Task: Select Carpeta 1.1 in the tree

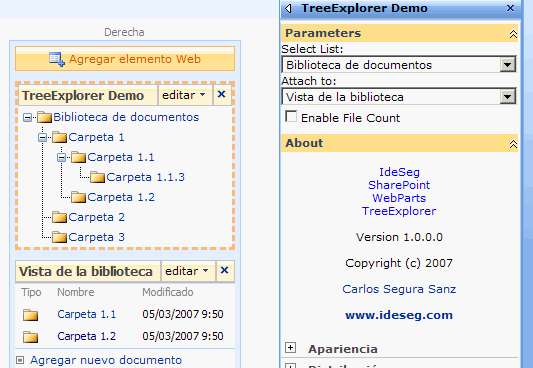Action: pos(121,157)
